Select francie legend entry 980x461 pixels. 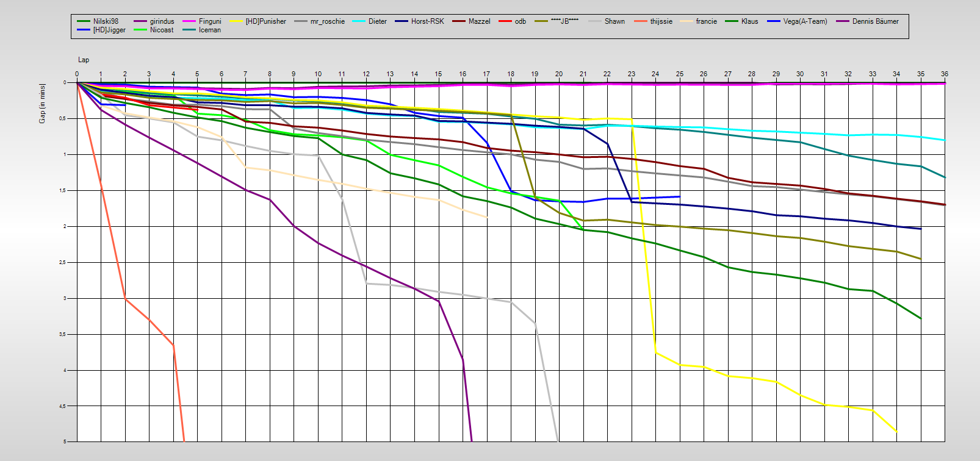[706, 21]
